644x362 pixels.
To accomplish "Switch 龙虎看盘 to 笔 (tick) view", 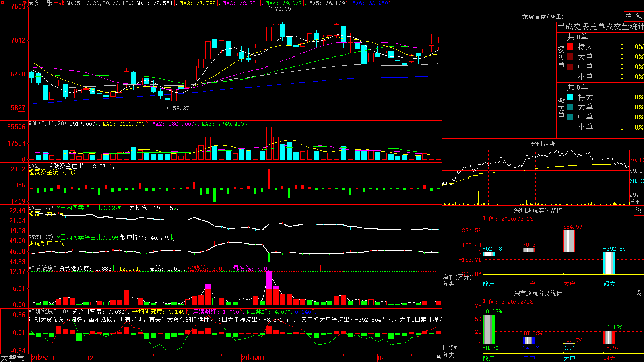I will [639, 16].
